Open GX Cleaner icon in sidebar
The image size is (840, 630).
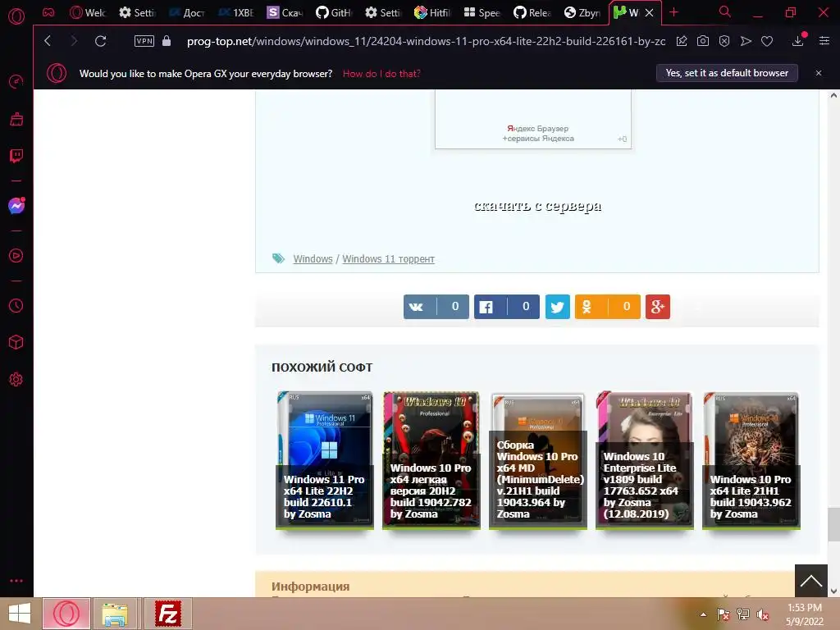click(x=16, y=118)
